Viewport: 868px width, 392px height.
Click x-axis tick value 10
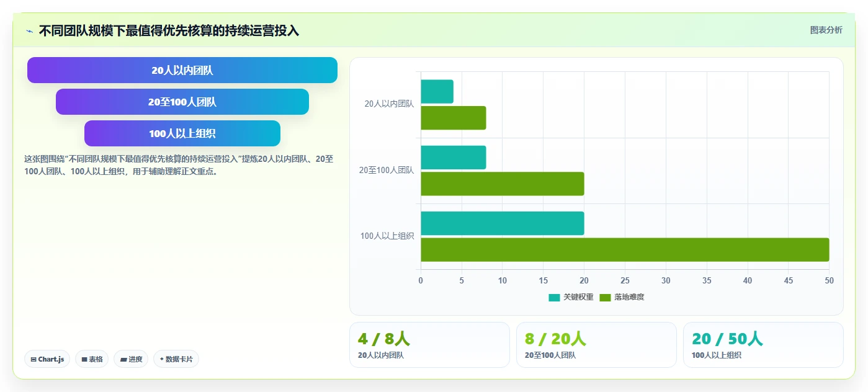[503, 280]
